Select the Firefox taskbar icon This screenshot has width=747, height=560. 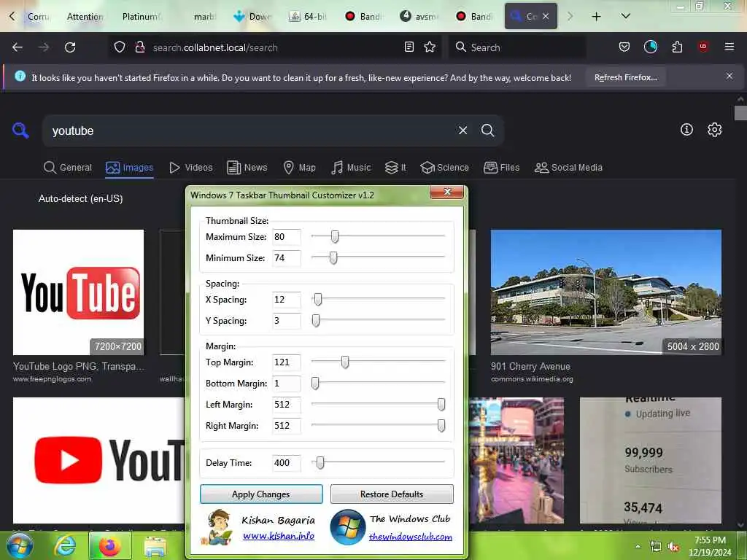109,546
